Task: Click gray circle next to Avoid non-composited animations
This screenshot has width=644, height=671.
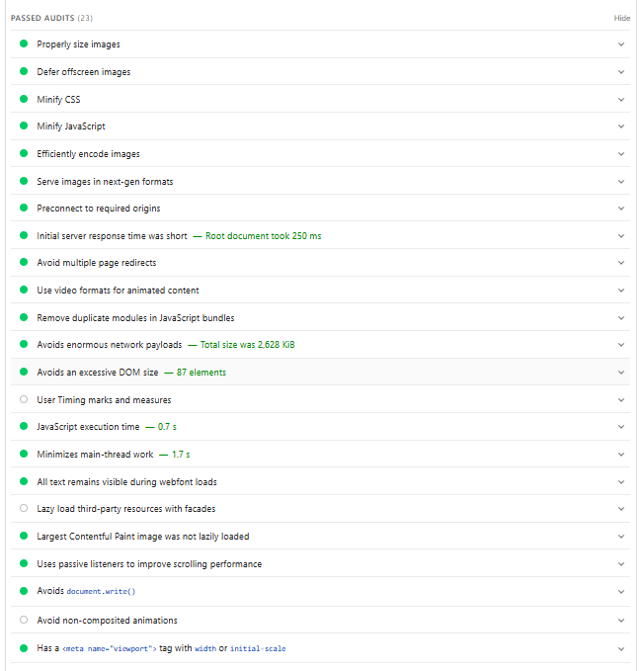Action: click(x=24, y=620)
